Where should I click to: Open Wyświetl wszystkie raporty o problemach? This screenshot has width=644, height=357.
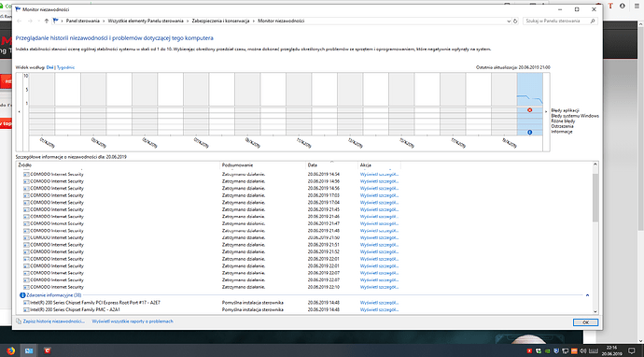[x=133, y=321]
